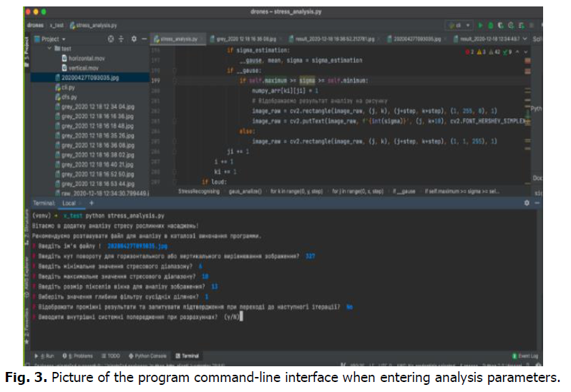Switch to the stress_analysis.py editor tab
Screen dimensions: 571x392
coord(178,39)
